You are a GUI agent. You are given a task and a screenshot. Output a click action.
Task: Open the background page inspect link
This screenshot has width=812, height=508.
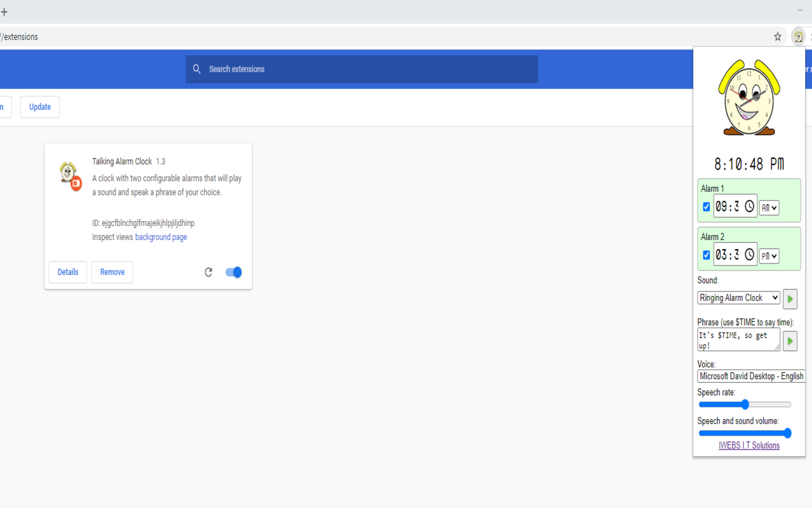point(161,237)
